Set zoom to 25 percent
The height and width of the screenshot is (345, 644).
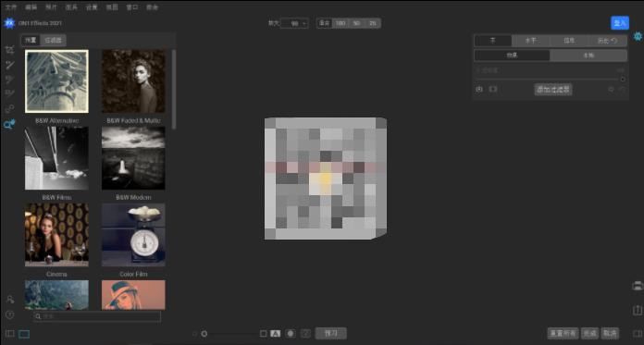(373, 23)
